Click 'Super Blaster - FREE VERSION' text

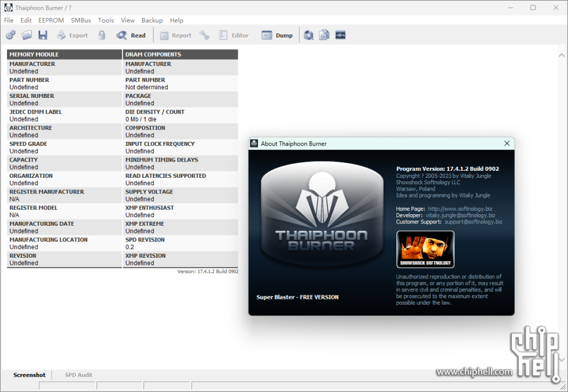[x=297, y=297]
